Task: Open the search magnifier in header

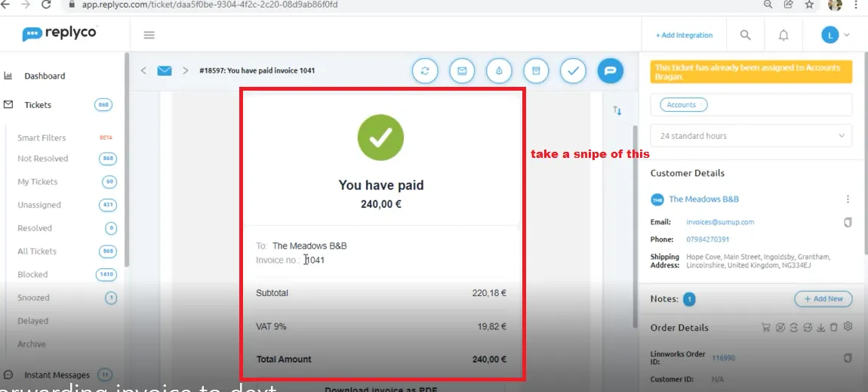Action: (746, 35)
